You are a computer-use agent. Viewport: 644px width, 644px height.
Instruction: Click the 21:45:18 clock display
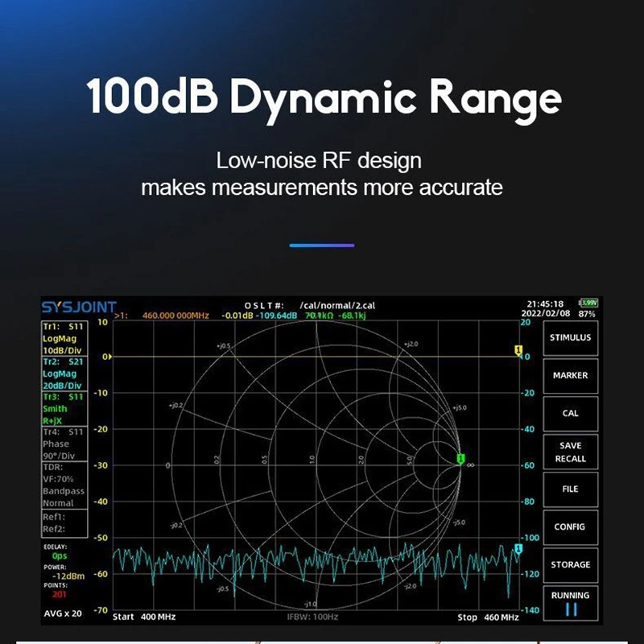(546, 304)
